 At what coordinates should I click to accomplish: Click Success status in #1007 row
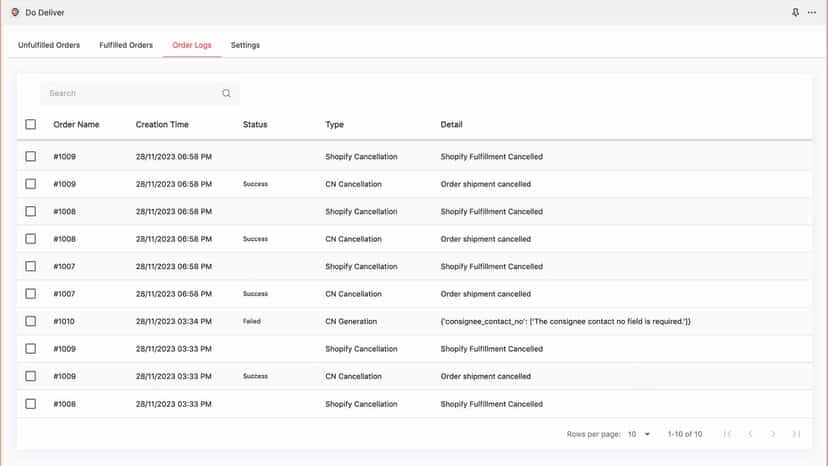(255, 294)
